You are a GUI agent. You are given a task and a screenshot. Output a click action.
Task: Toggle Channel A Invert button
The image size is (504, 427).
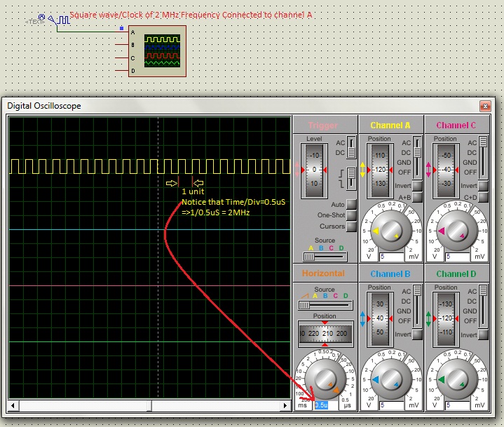coord(417,186)
